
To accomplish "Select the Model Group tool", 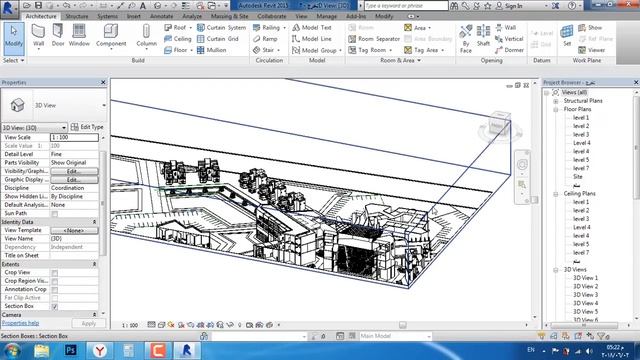I will pyautogui.click(x=317, y=50).
